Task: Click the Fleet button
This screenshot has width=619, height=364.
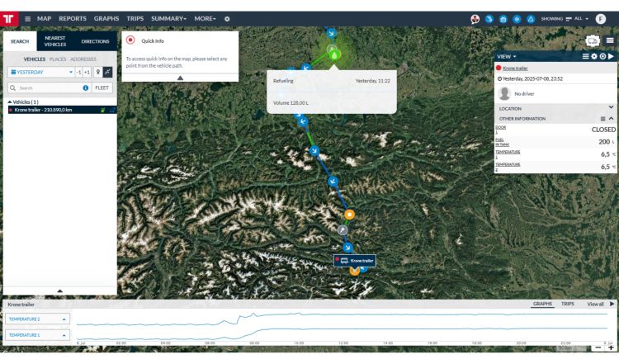Action: [x=102, y=88]
